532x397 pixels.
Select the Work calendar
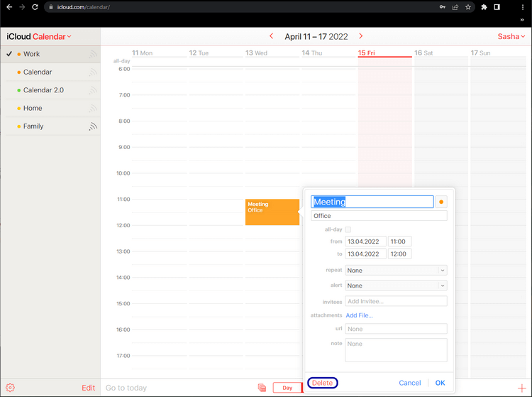(x=50, y=54)
